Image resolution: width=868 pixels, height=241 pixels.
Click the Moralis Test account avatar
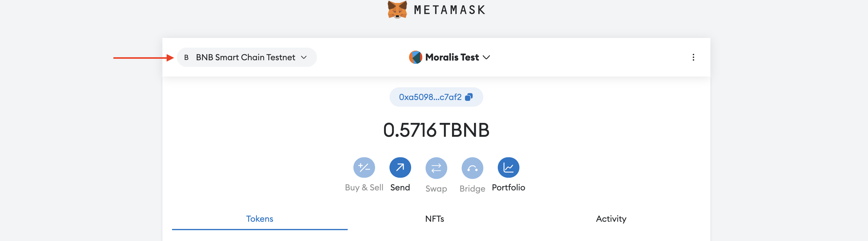point(415,57)
